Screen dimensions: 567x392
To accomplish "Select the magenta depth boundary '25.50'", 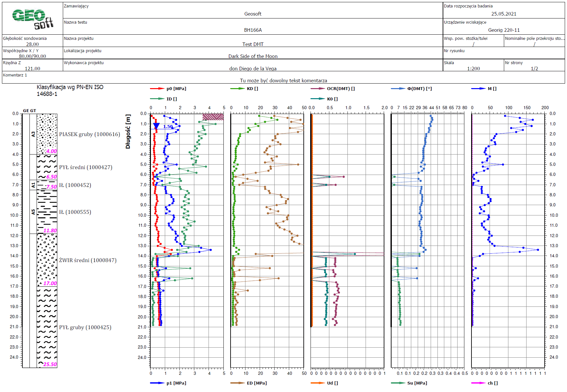I will (50, 364).
